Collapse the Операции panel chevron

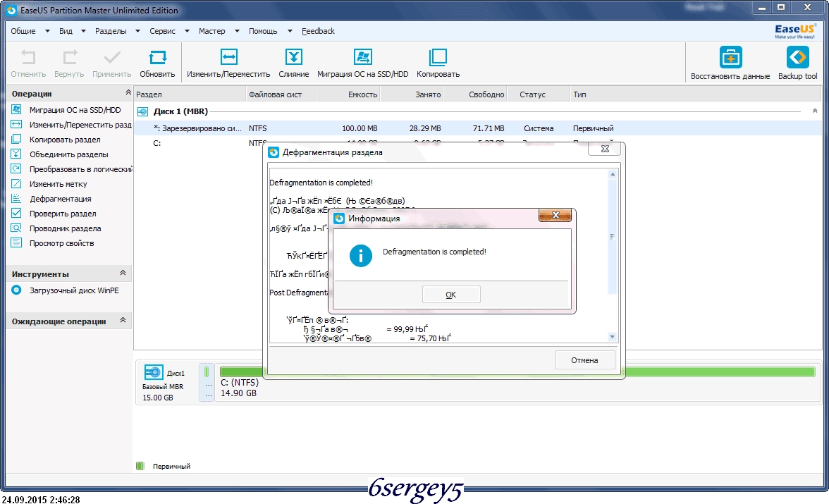coord(128,92)
